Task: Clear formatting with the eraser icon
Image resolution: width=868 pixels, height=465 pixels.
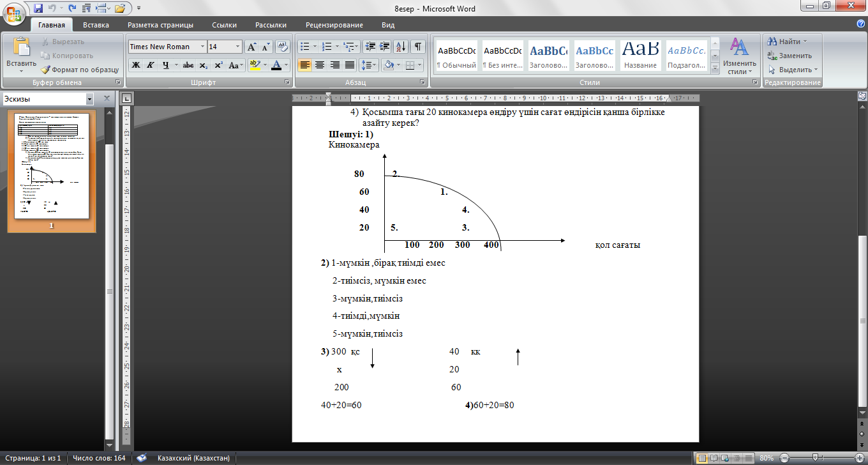Action: click(282, 47)
